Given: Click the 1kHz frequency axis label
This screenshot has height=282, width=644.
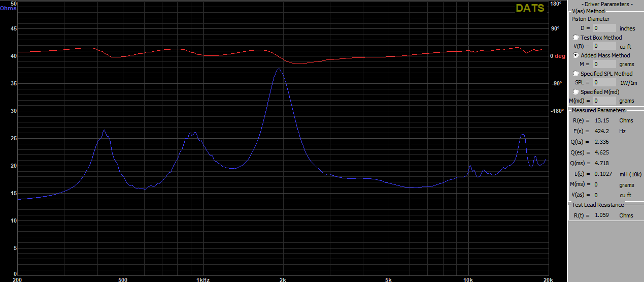Looking at the screenshot, I should pos(202,279).
